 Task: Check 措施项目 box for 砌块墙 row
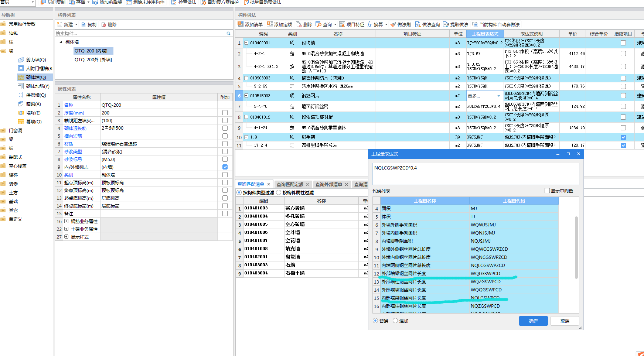(x=623, y=43)
